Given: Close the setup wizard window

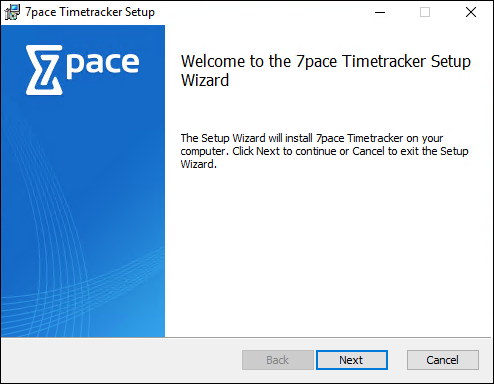Looking at the screenshot, I should (x=471, y=12).
